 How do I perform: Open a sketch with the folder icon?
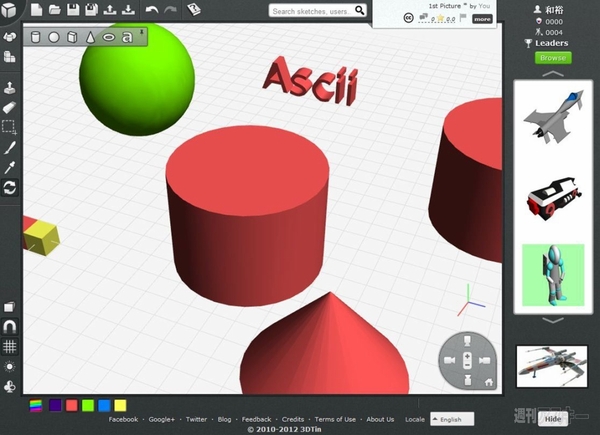tap(55, 10)
